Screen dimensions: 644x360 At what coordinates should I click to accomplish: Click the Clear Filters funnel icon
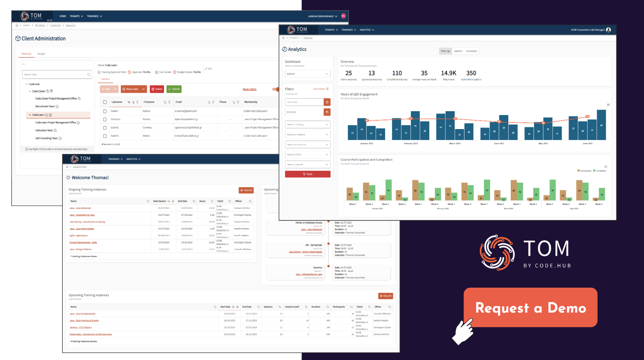point(327,89)
